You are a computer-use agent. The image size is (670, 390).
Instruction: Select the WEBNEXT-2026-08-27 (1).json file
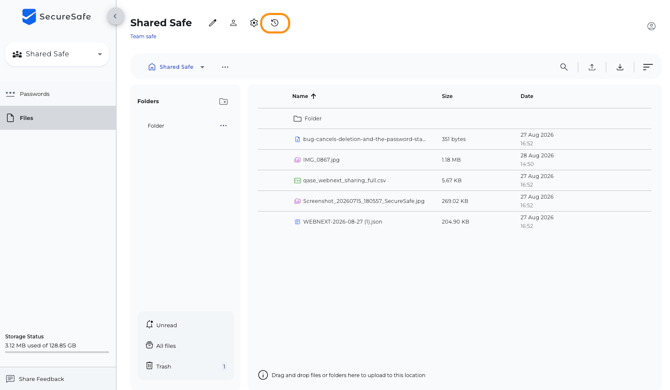click(x=455, y=222)
